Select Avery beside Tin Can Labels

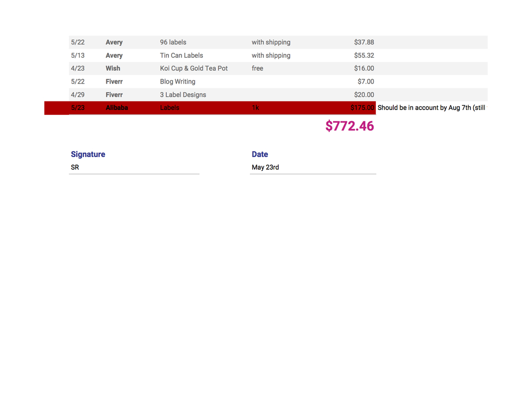click(x=114, y=56)
